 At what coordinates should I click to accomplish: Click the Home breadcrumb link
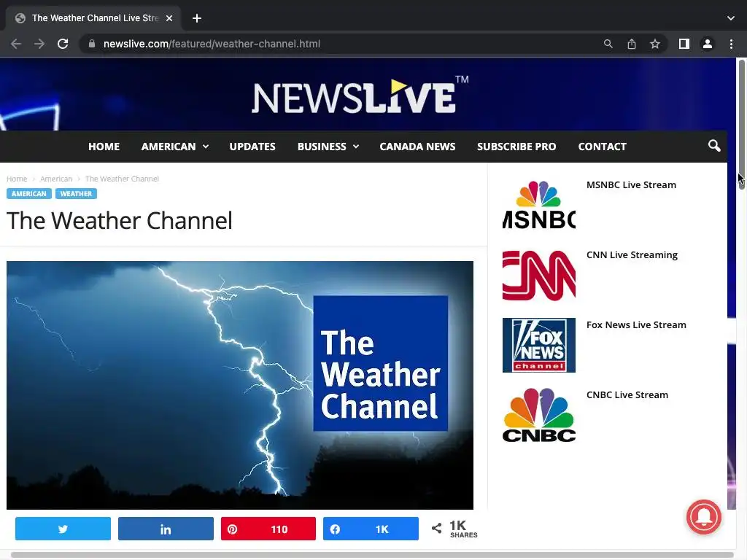(17, 179)
